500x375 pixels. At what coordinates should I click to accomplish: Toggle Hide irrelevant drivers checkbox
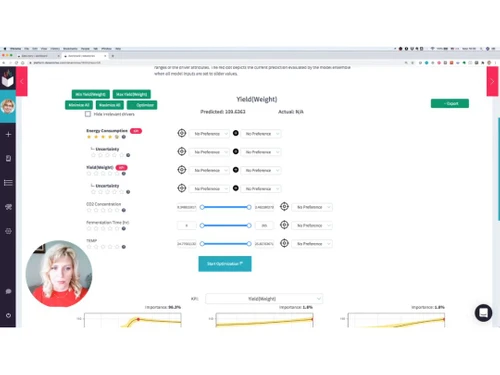click(88, 114)
